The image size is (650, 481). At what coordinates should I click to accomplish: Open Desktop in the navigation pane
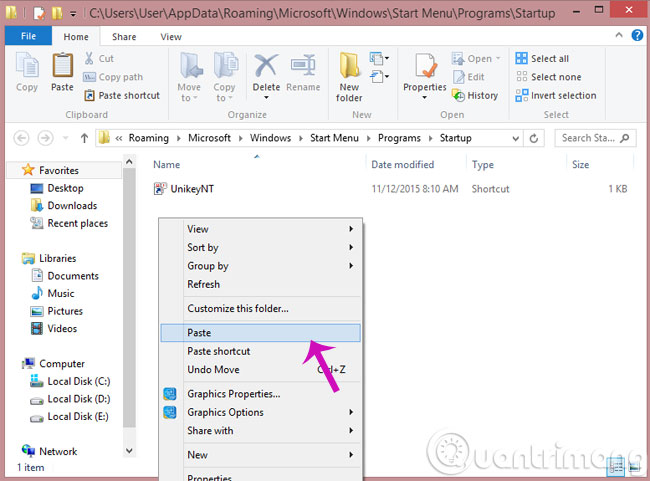click(57, 188)
